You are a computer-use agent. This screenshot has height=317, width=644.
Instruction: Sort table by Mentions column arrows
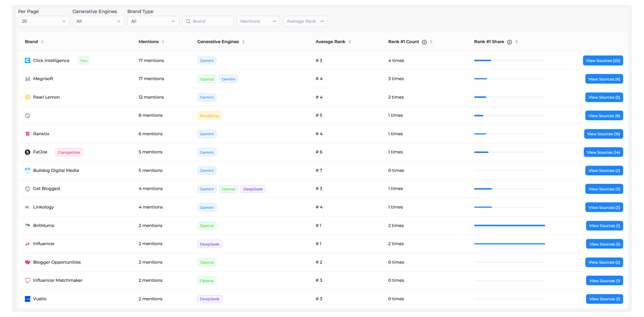[x=163, y=42]
